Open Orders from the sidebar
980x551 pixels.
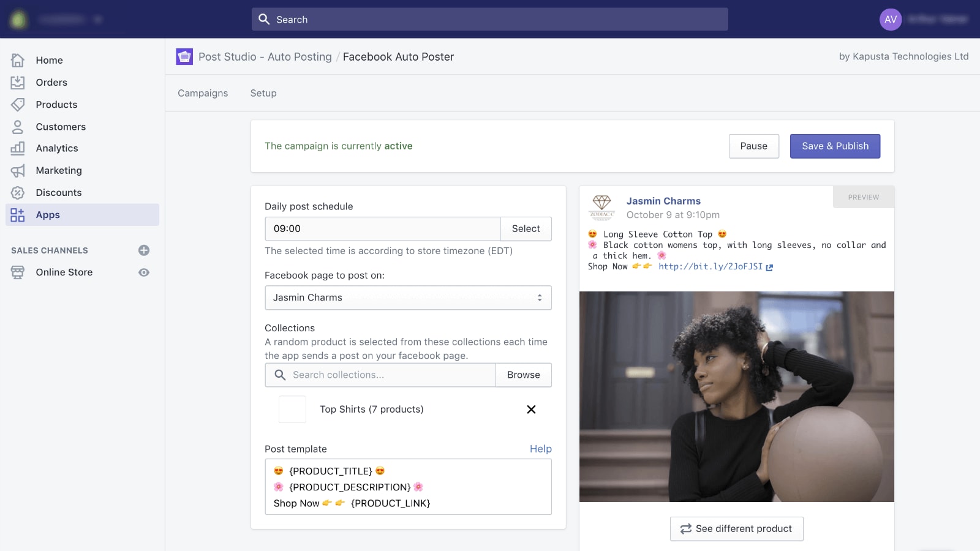[51, 82]
